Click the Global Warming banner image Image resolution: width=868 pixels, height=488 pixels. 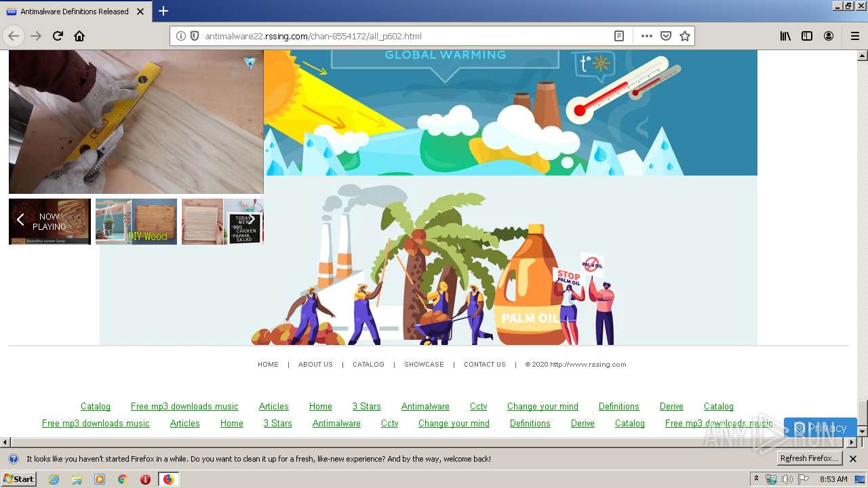[510, 113]
